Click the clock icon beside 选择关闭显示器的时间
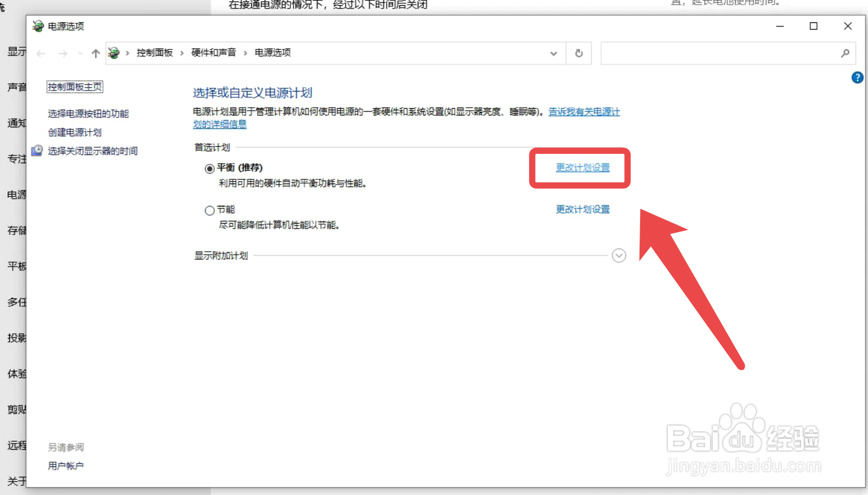Image resolution: width=868 pixels, height=495 pixels. [36, 150]
